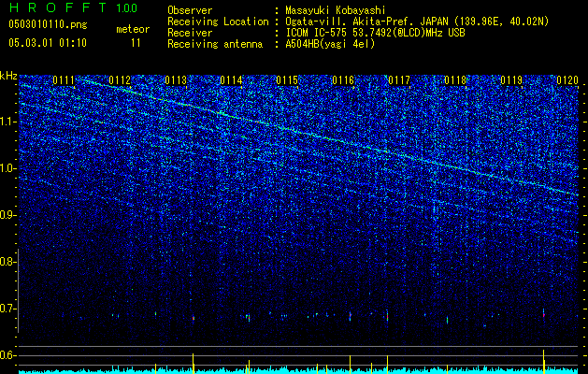588x374 pixels.
Task: Click the 0119 time marker
Action: pyautogui.click(x=511, y=80)
